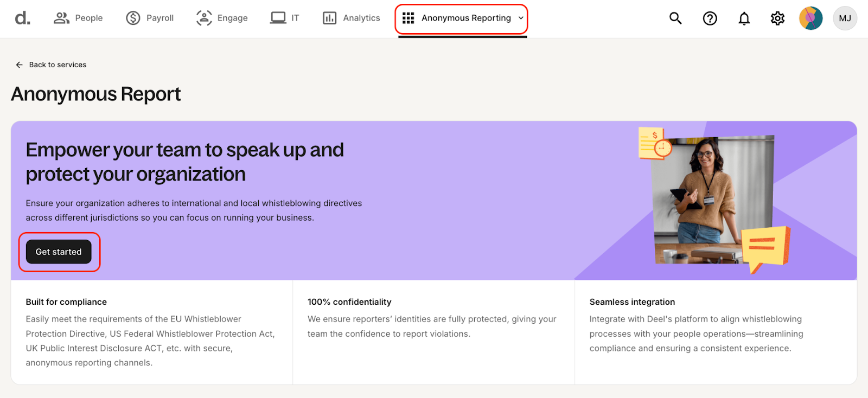Open the Payroll menu label
868x398 pixels.
click(160, 18)
